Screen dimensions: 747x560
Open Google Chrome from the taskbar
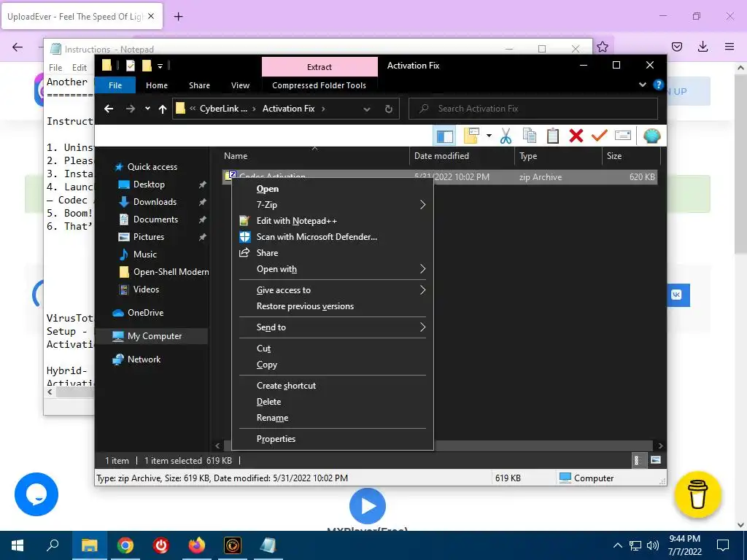pyautogui.click(x=125, y=545)
